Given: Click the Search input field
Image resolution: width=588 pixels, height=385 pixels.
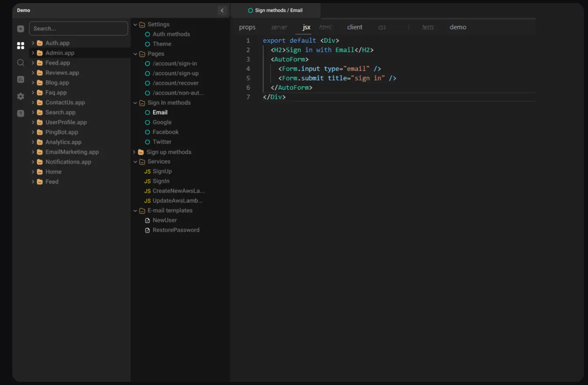Looking at the screenshot, I should pyautogui.click(x=79, y=29).
